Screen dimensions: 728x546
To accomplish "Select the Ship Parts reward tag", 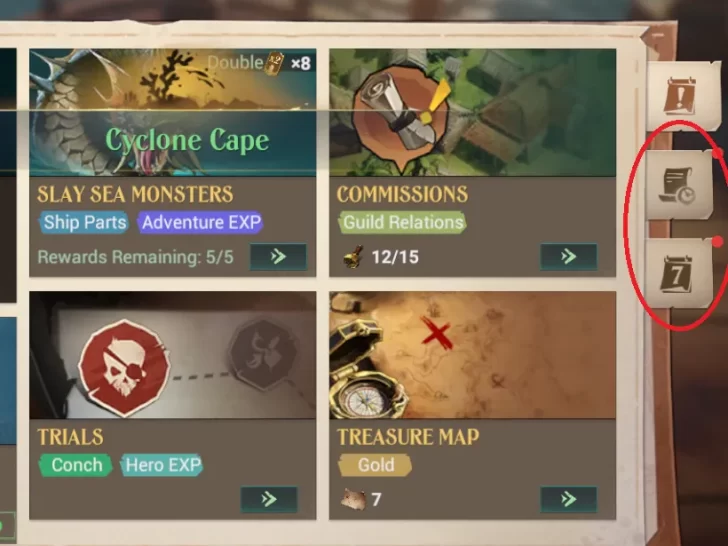I will point(84,222).
